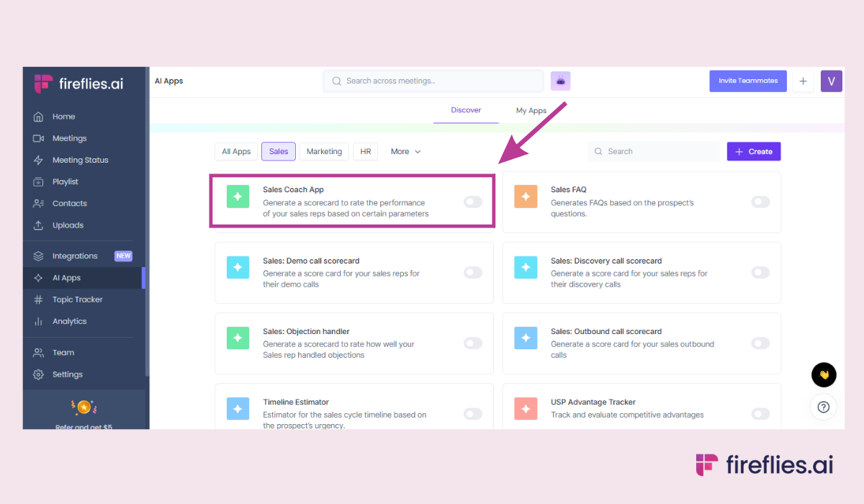Click the help question mark icon
Image resolution: width=864 pixels, height=504 pixels.
pos(824,407)
